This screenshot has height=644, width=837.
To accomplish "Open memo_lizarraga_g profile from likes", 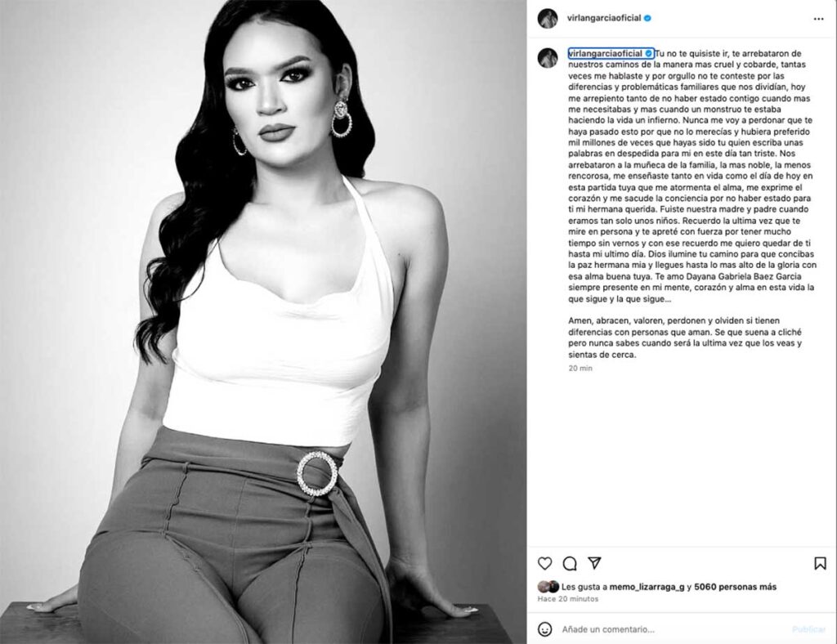I will (647, 587).
